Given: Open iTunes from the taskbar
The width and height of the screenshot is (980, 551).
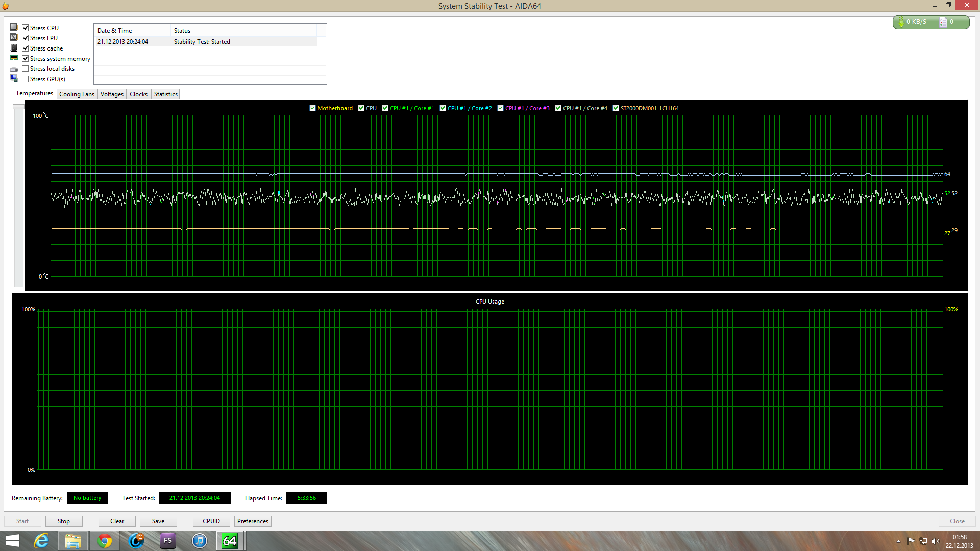Looking at the screenshot, I should [x=199, y=541].
